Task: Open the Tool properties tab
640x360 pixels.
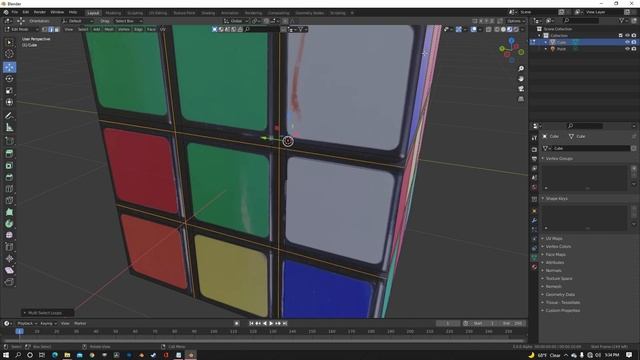Action: coord(534,138)
